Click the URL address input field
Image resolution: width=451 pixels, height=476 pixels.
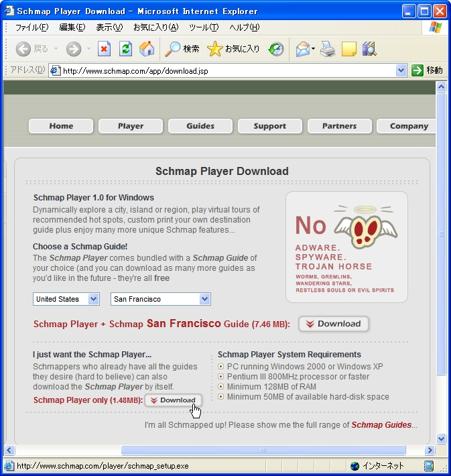point(228,70)
